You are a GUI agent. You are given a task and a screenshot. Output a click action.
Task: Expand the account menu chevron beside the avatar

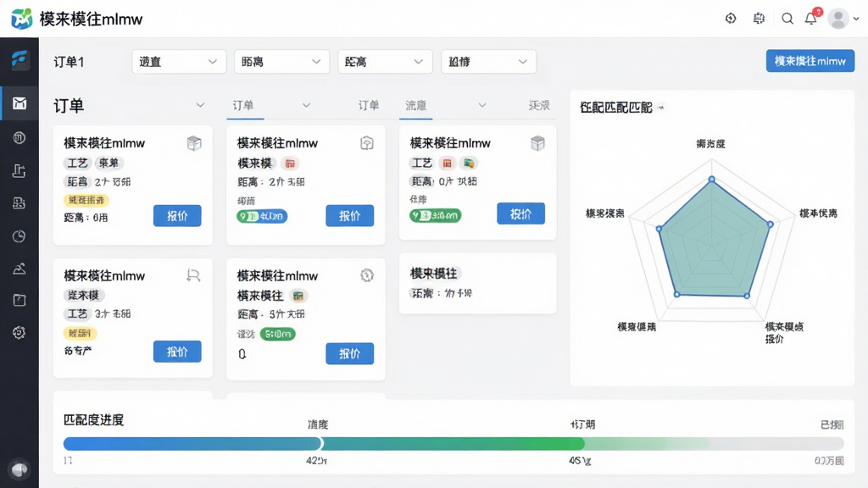[x=856, y=19]
